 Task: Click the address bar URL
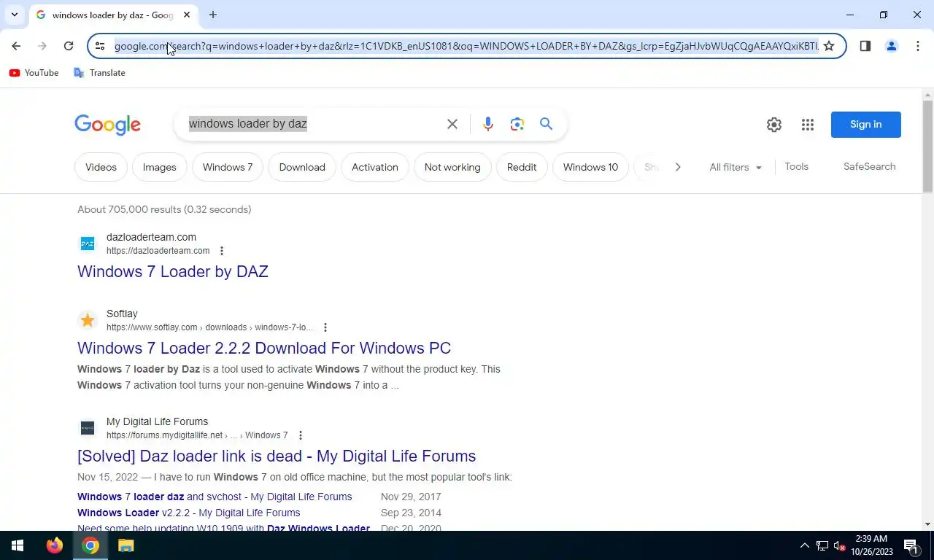click(x=466, y=46)
